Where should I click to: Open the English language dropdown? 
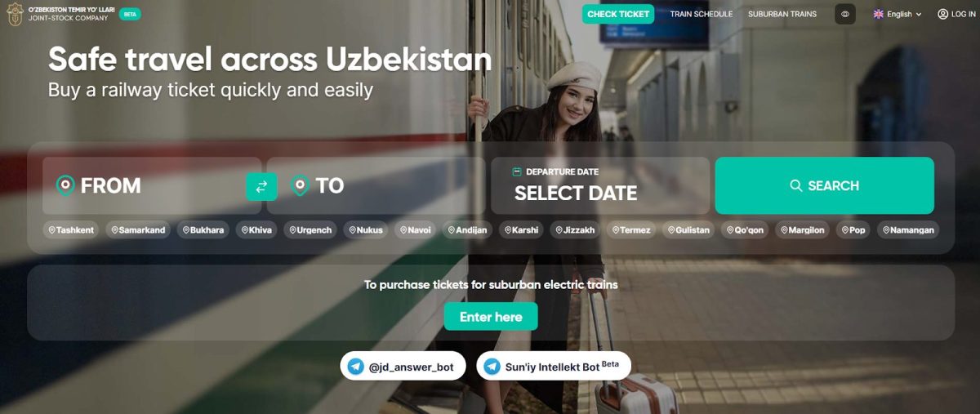pos(898,14)
